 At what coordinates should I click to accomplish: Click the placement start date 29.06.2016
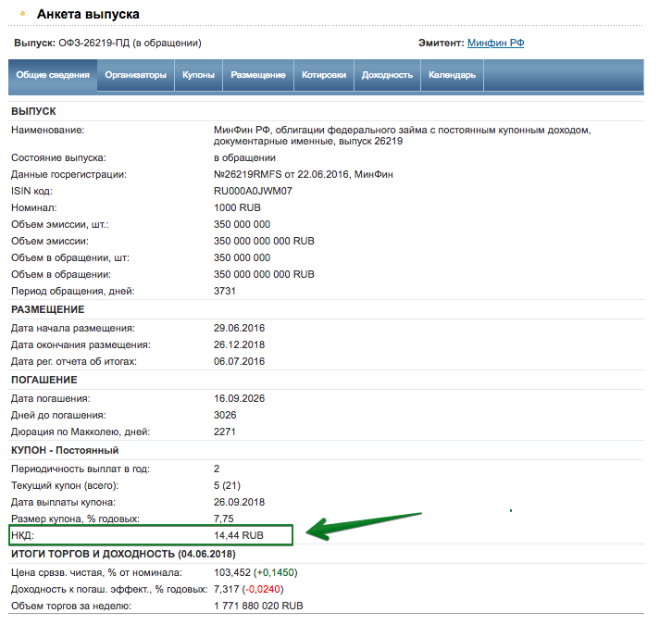click(239, 328)
